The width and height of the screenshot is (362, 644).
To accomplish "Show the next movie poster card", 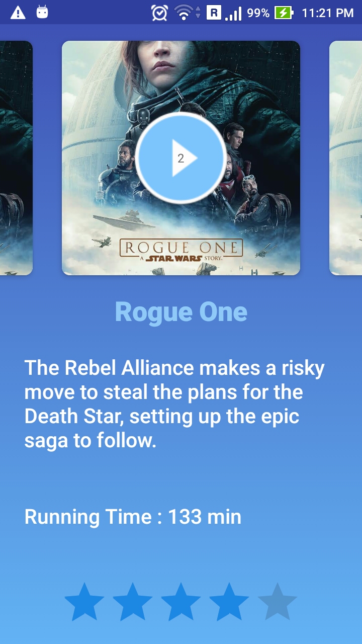I will 346,158.
